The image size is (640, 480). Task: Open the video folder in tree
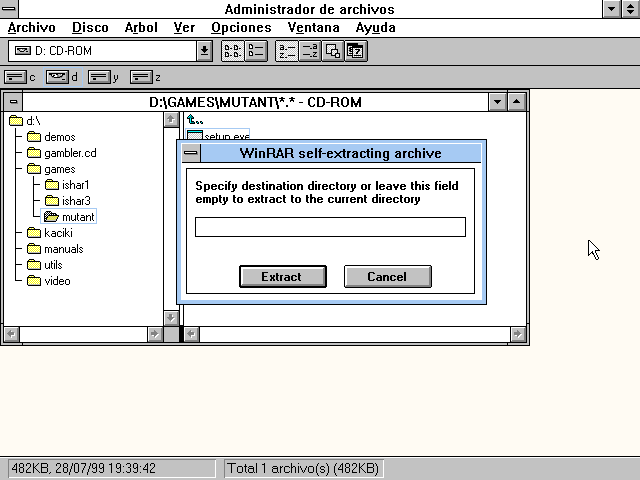57,281
